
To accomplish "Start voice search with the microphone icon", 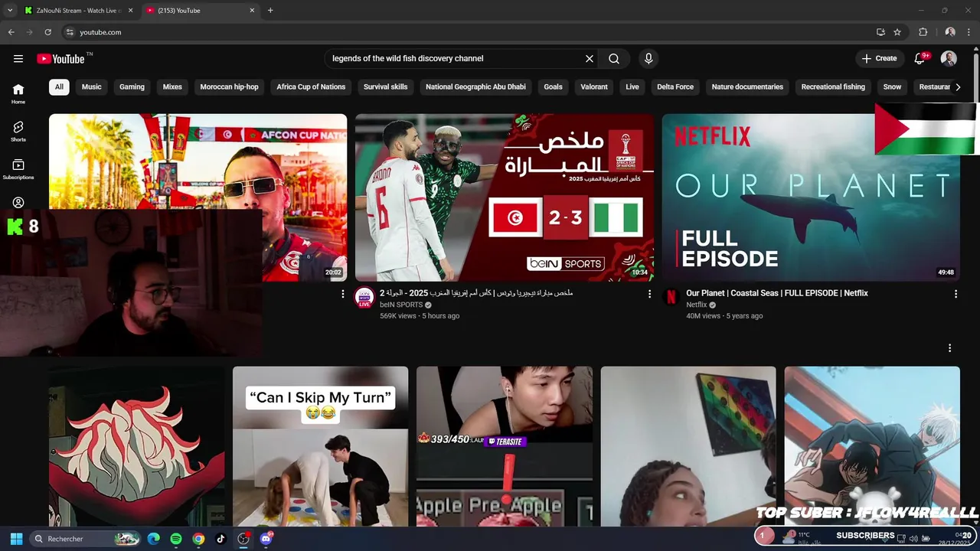I will coord(648,58).
